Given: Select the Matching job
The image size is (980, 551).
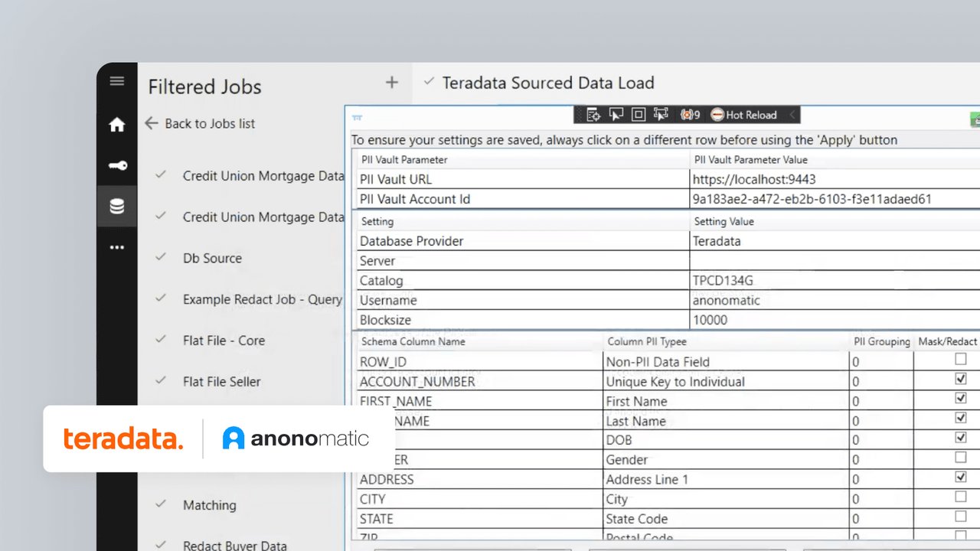Looking at the screenshot, I should pyautogui.click(x=209, y=505).
